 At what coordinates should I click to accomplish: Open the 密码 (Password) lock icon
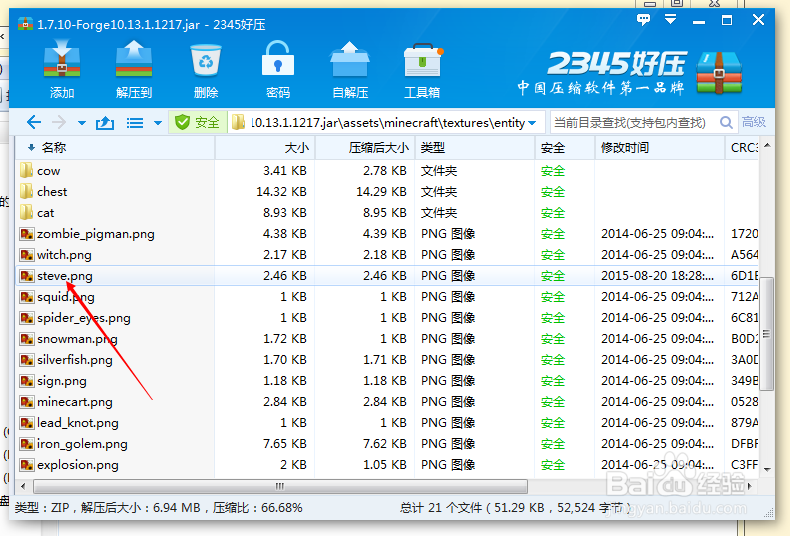click(278, 59)
